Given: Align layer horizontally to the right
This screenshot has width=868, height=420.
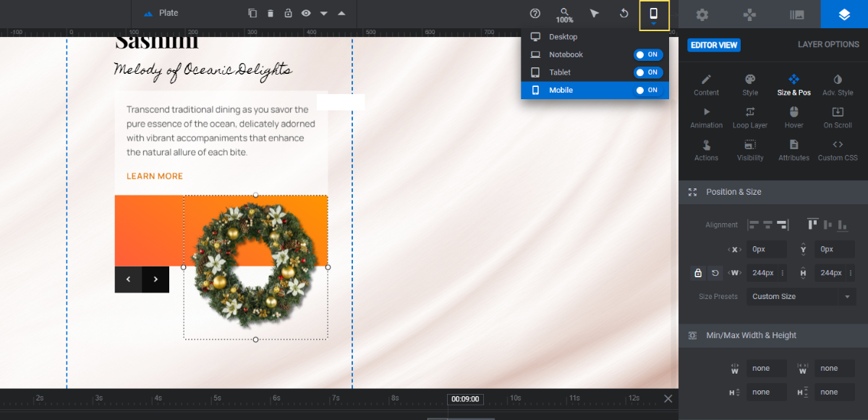Looking at the screenshot, I should click(x=783, y=224).
